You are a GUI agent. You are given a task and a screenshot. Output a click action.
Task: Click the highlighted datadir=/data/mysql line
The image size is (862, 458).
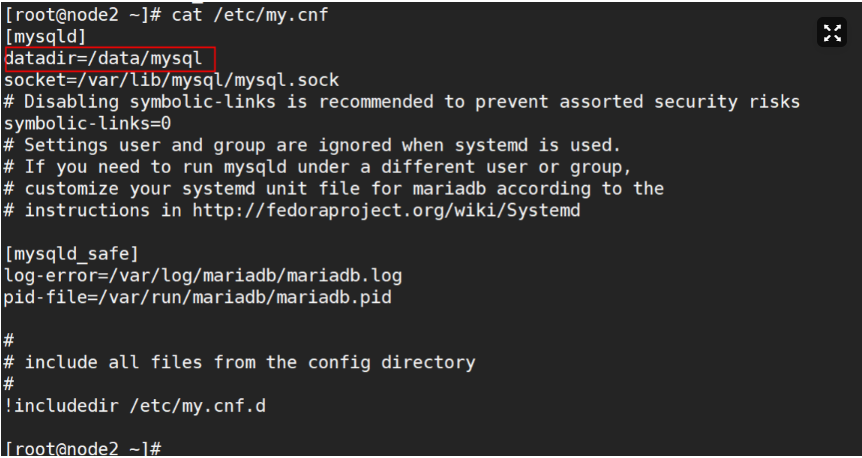click(109, 59)
